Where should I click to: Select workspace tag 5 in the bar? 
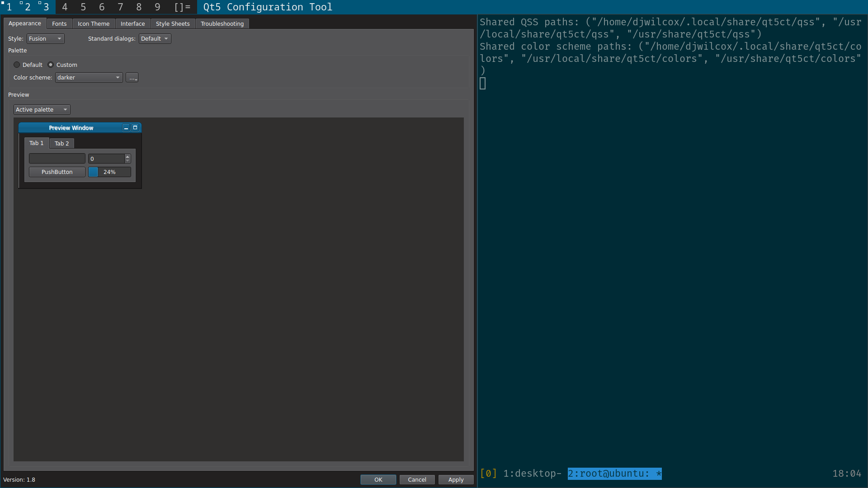pos(83,7)
